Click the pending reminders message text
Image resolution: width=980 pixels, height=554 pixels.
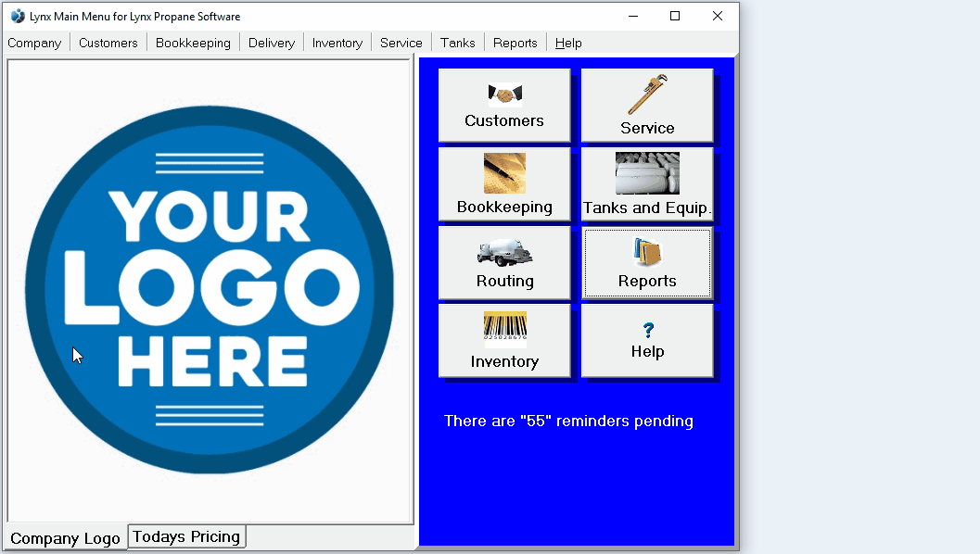(568, 421)
